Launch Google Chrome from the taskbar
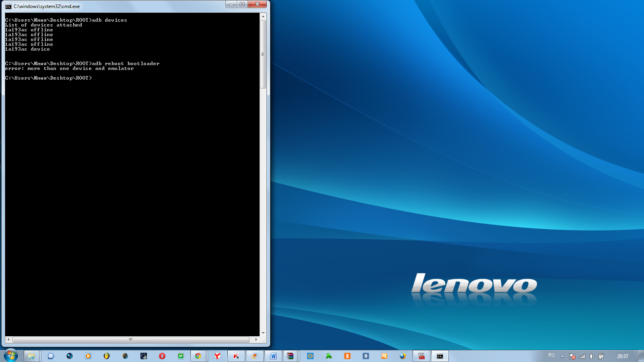 [x=198, y=356]
